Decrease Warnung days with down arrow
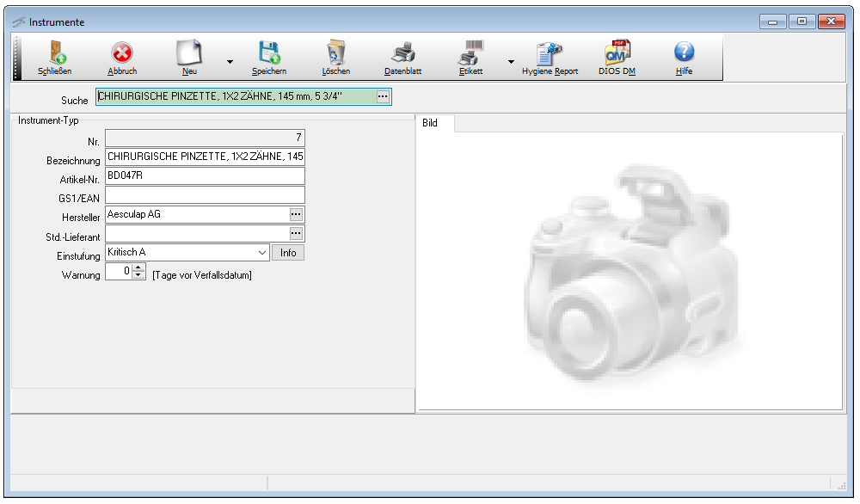860x504 pixels. 138,275
